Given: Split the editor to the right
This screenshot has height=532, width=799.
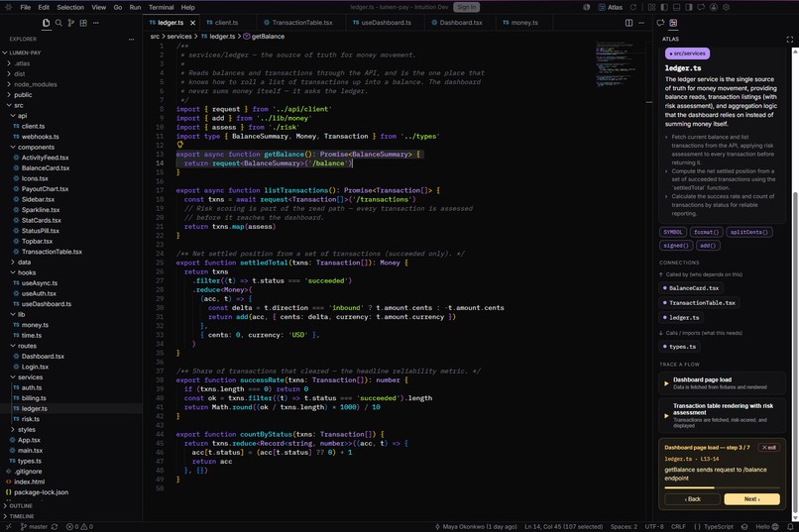Looking at the screenshot, I should coord(628,23).
